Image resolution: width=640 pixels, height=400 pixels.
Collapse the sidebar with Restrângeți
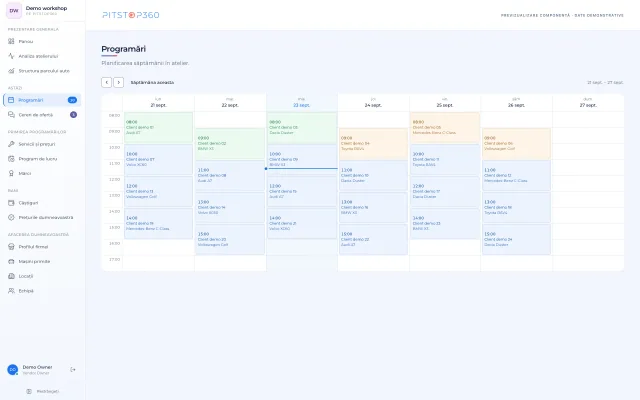point(43,391)
